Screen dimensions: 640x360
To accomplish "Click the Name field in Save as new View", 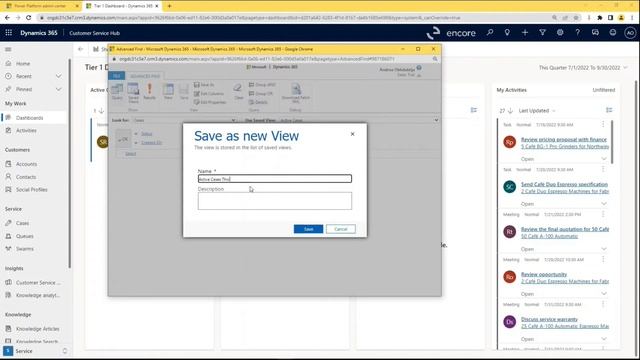I will [275, 179].
